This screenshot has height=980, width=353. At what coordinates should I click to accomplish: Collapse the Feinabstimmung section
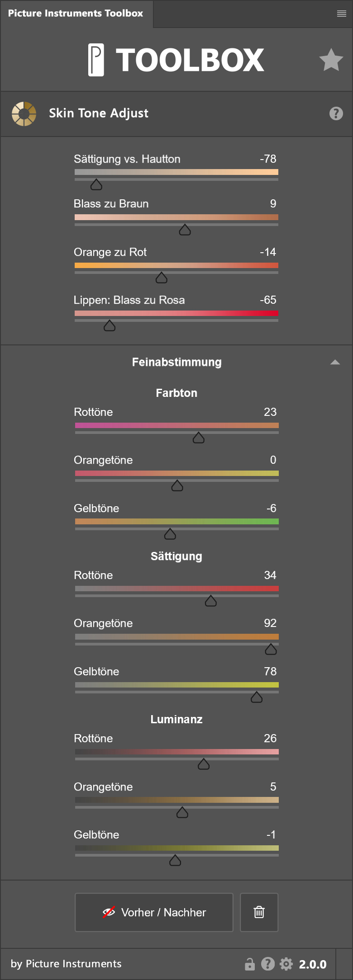pos(335,362)
